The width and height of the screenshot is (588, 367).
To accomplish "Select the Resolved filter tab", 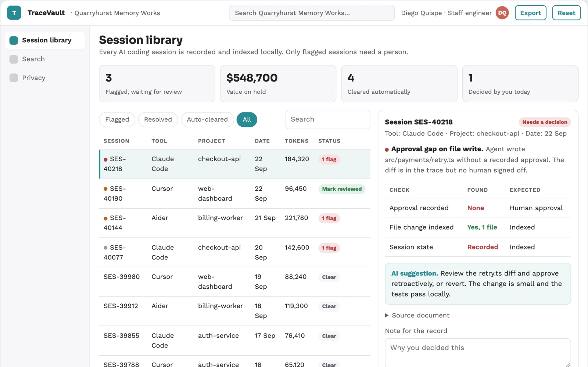I will (158, 119).
